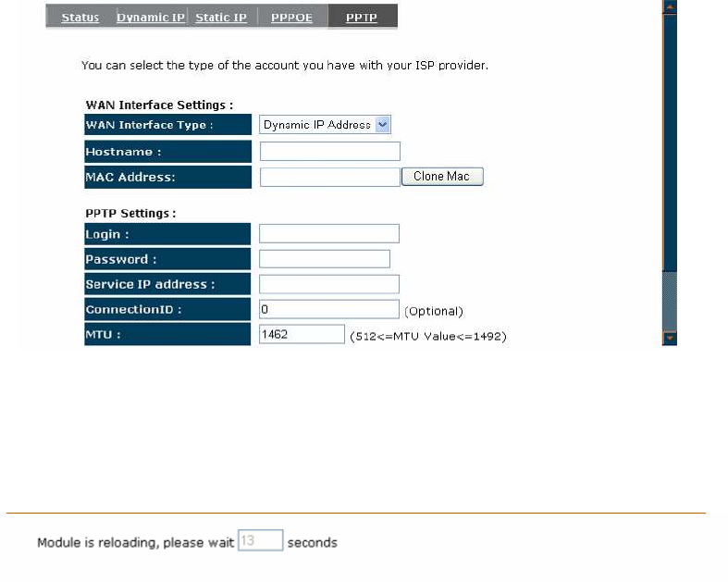Click the WAN Interface Type label
Screen dimensions: 728x582
coord(167,125)
